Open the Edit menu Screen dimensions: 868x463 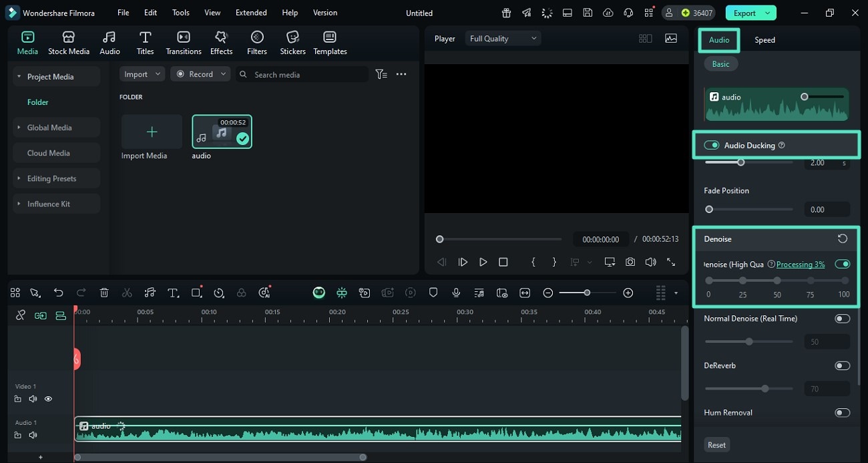tap(150, 13)
